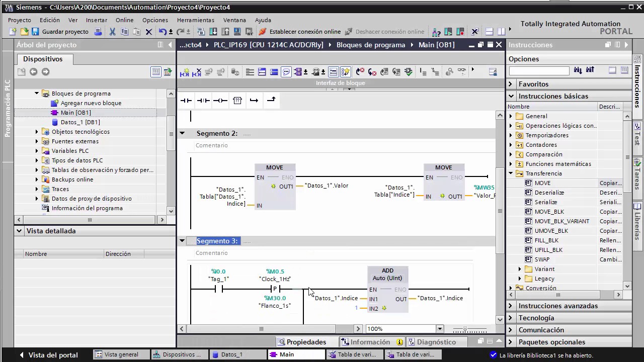Click Establecer conexión online
This screenshot has height=362, width=644.
[x=300, y=32]
